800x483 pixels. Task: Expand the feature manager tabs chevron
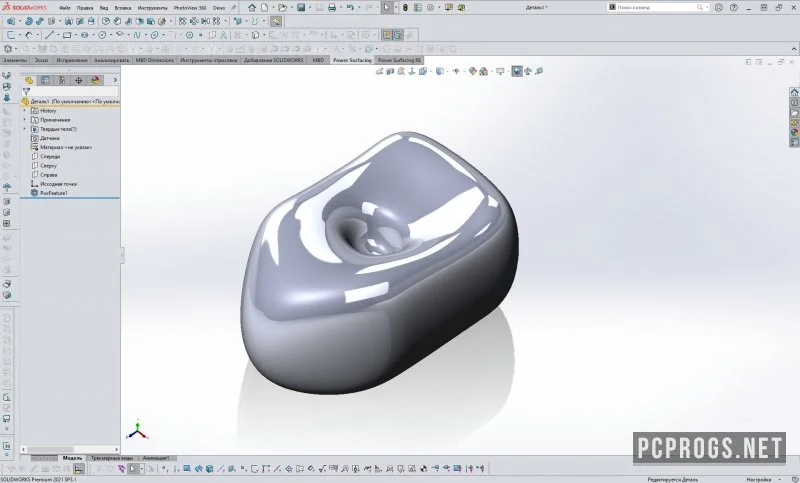[115, 80]
